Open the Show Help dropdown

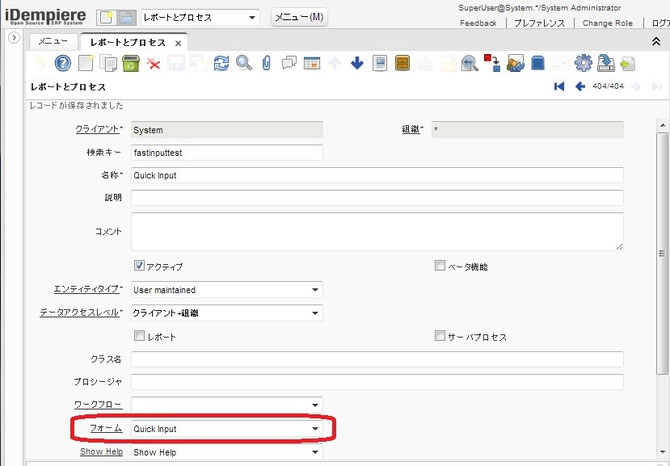point(315,452)
